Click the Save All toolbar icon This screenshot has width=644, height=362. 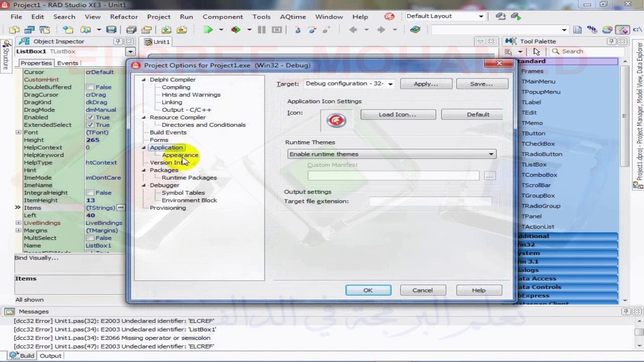point(131,30)
